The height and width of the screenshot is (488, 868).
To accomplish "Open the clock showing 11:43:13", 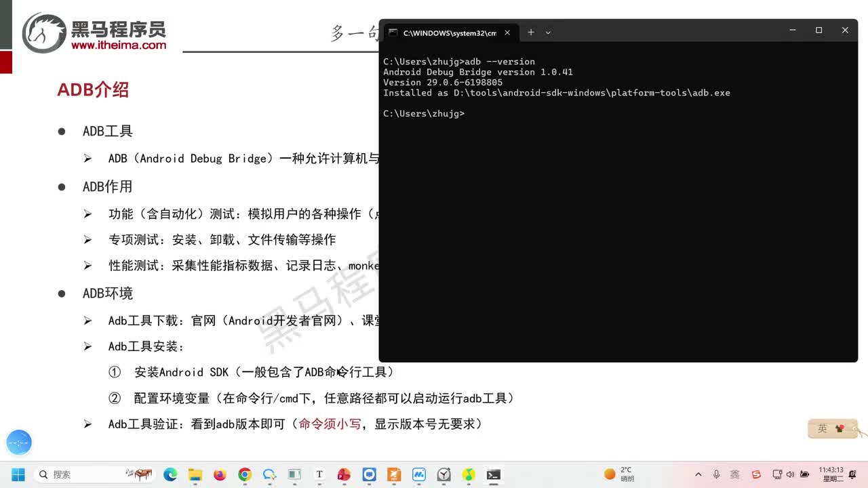I will (x=831, y=474).
